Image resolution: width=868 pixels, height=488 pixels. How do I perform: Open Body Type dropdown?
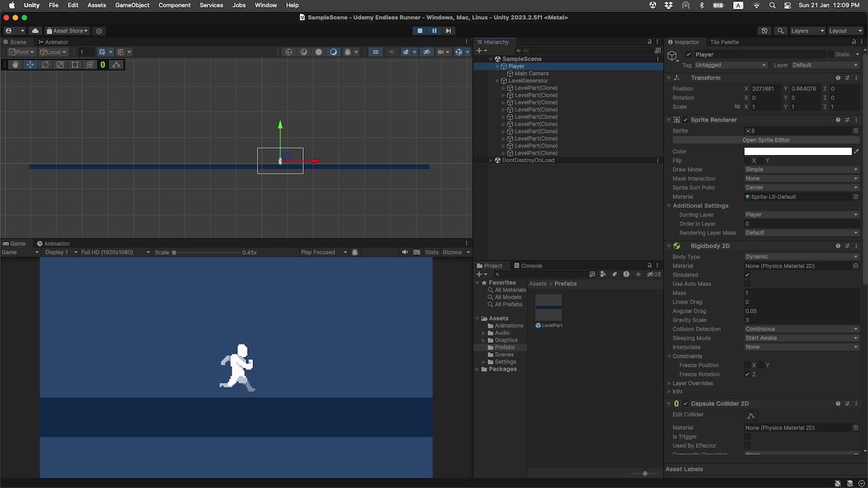802,257
